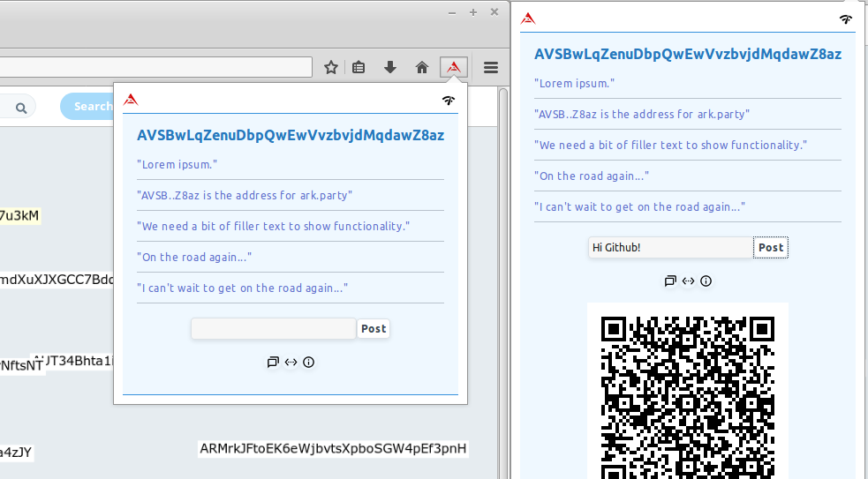868x479 pixels.
Task: Minimize the browser window
Action: pyautogui.click(x=452, y=12)
